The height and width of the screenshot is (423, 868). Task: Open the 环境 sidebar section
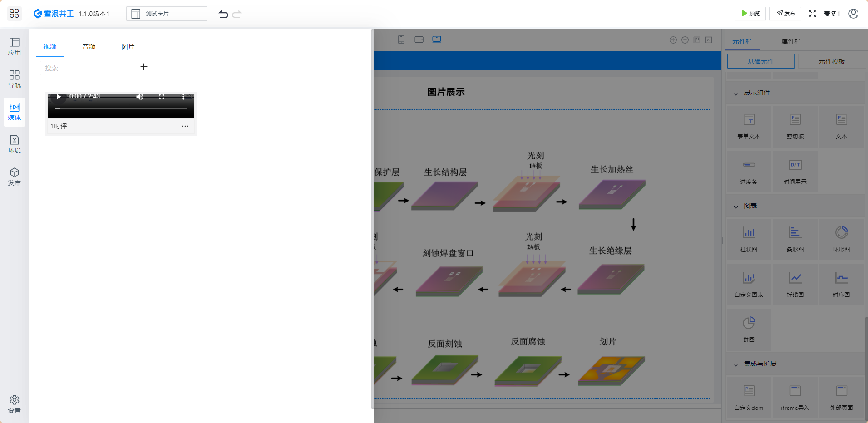click(x=15, y=144)
